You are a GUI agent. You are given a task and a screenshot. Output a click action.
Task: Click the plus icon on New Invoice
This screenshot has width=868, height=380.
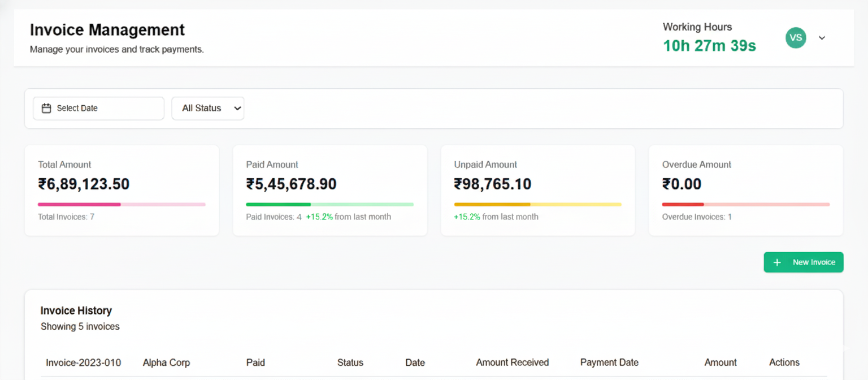pyautogui.click(x=777, y=262)
